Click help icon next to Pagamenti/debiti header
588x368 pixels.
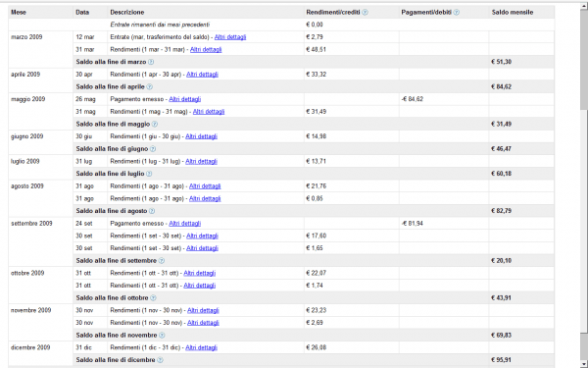tap(457, 13)
